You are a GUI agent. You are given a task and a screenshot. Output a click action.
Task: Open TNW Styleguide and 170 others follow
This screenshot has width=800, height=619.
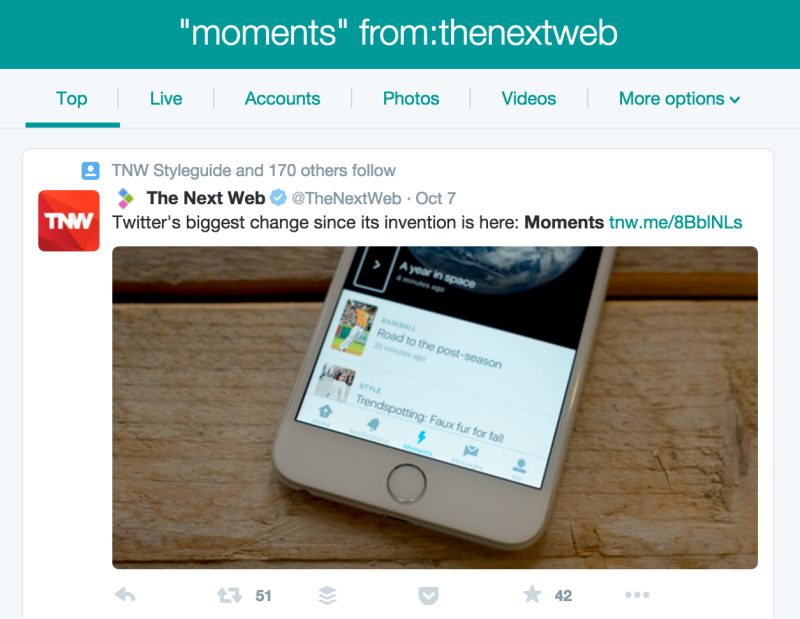point(254,170)
